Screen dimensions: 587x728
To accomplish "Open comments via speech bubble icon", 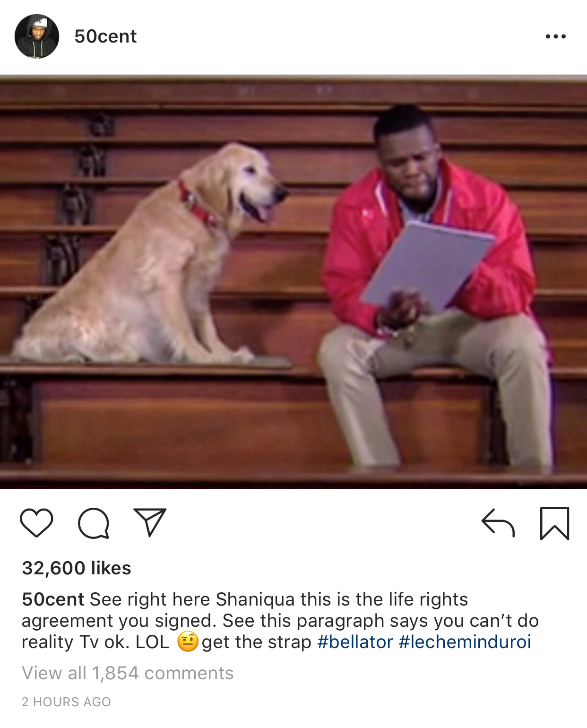I will pos(94,523).
